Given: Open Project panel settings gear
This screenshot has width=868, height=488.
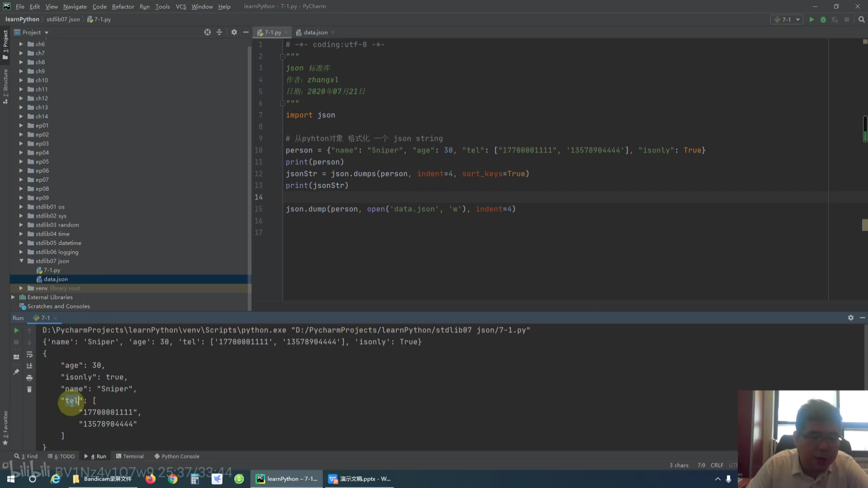Looking at the screenshot, I should tap(234, 32).
